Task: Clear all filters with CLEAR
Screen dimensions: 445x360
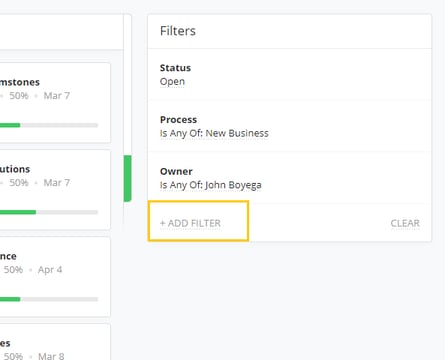Action: click(x=405, y=223)
